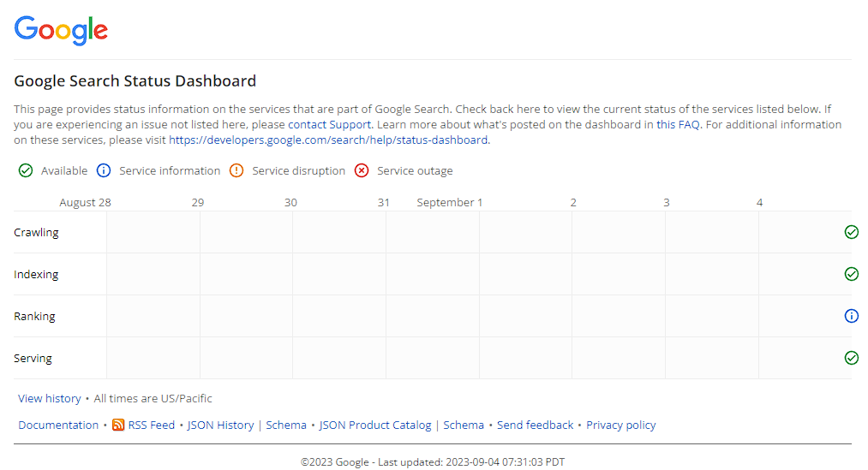Image resolution: width=868 pixels, height=470 pixels.
Task: Click the blue Service information legend icon
Action: [x=104, y=170]
